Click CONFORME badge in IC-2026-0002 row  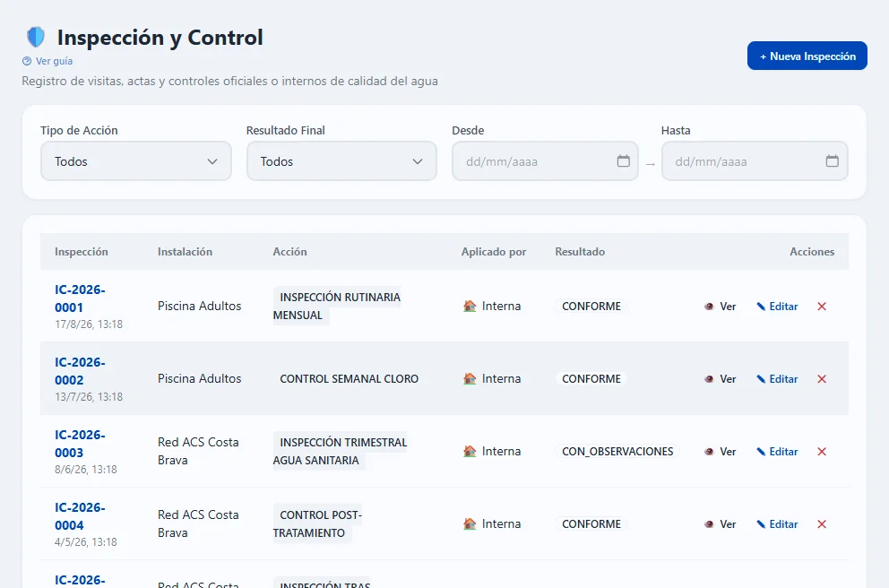591,379
